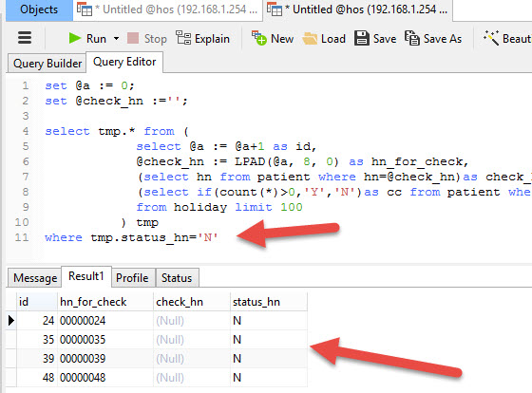Click status N cell in row 39

point(269,359)
